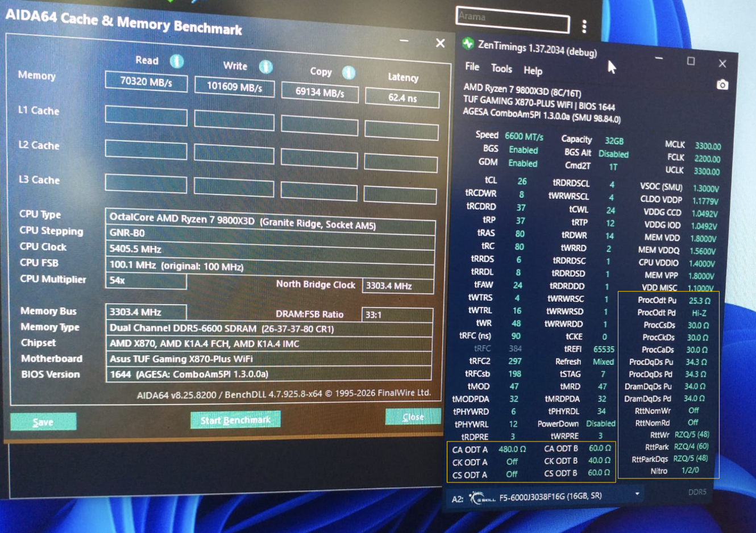Viewport: 756px width, 533px height.
Task: Click the Read info icon in AIDA64
Action: [177, 61]
